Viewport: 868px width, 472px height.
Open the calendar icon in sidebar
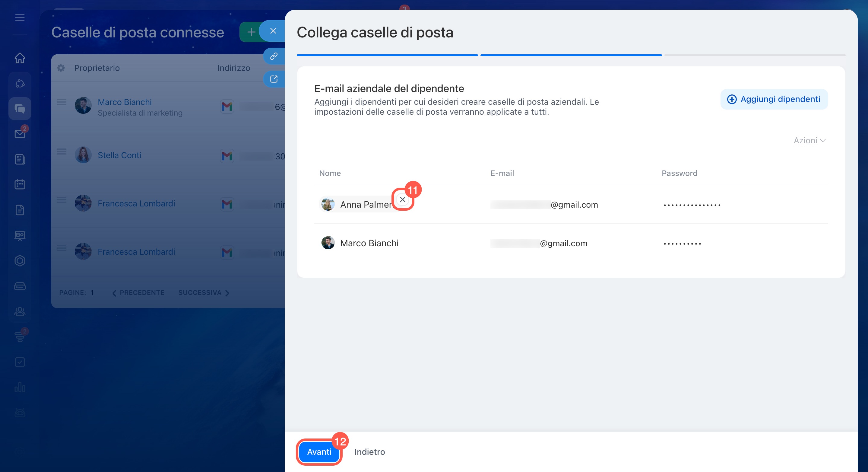pyautogui.click(x=20, y=184)
